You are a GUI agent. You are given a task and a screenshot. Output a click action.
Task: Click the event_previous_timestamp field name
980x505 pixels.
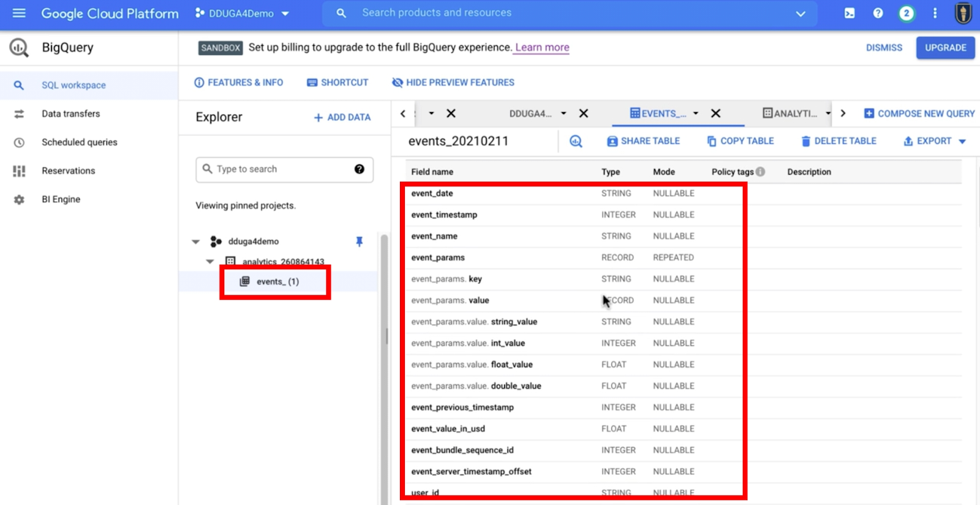(x=462, y=408)
